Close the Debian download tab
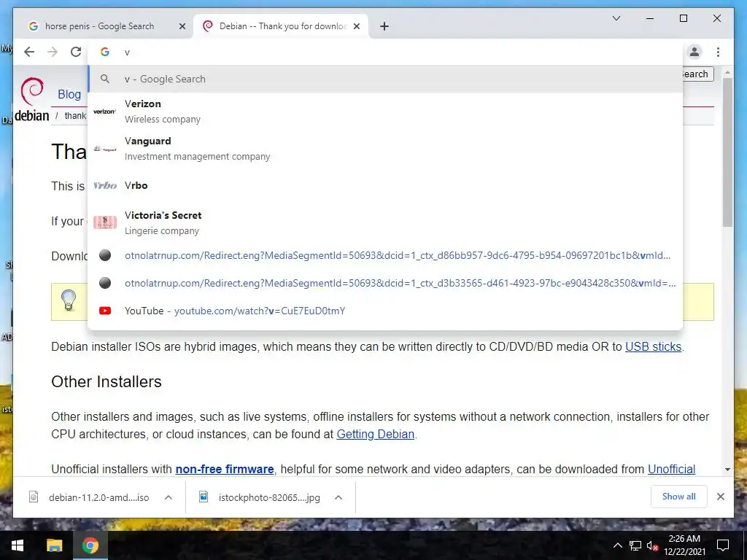This screenshot has width=747, height=560. [356, 26]
